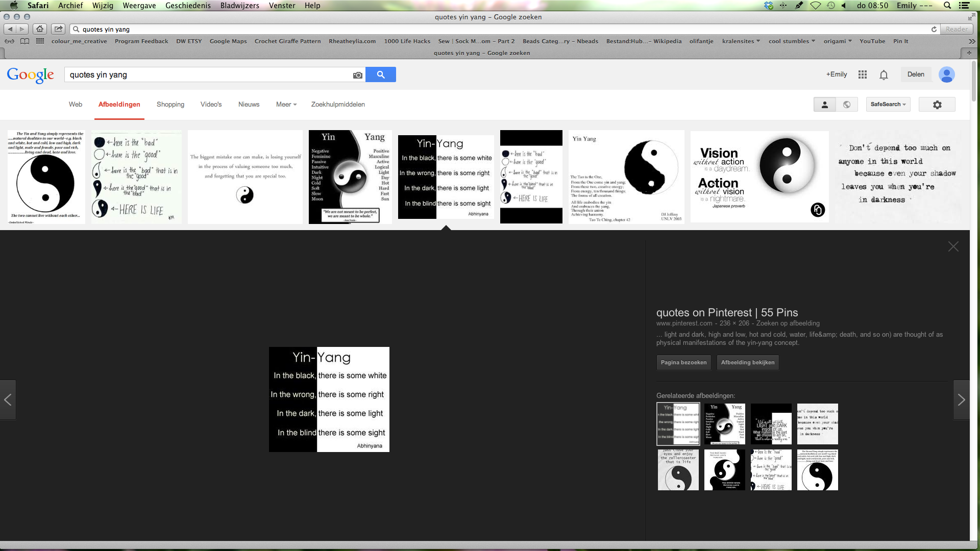Open the notifications bell icon
Screen dimensions: 980x551
[884, 75]
